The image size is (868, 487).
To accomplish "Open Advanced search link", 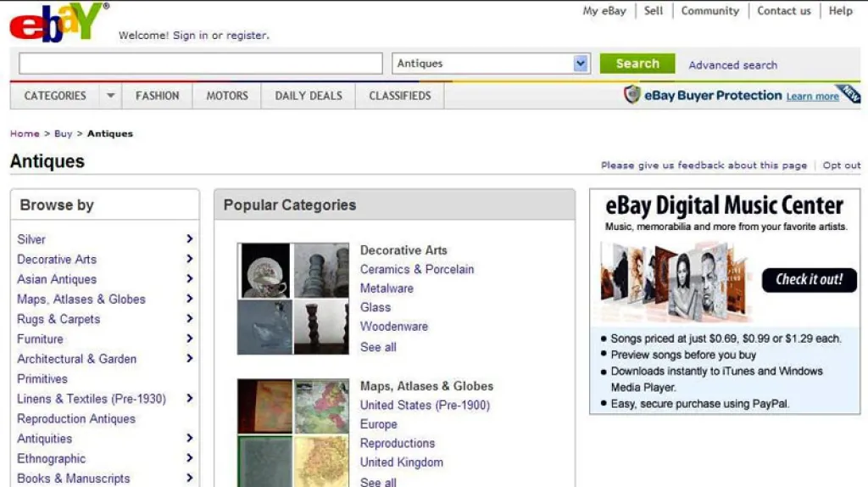I will click(x=732, y=64).
